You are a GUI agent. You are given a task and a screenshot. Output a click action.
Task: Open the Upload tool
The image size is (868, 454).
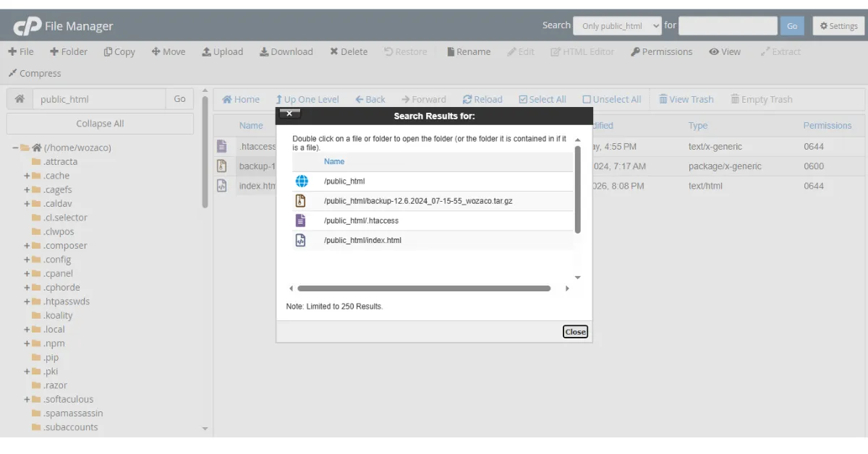[223, 51]
